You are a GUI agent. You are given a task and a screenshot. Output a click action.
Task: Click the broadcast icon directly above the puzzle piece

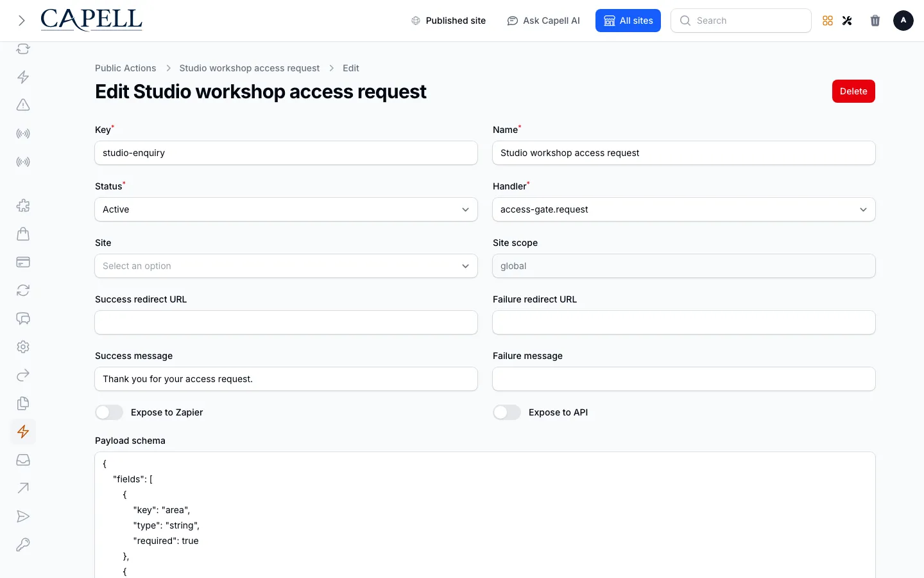pos(23,162)
